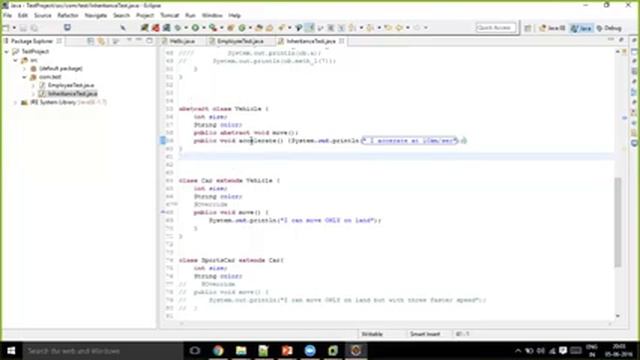Image resolution: width=640 pixels, height=360 pixels.
Task: Click the Smart Insert status bar entry
Action: (425, 334)
